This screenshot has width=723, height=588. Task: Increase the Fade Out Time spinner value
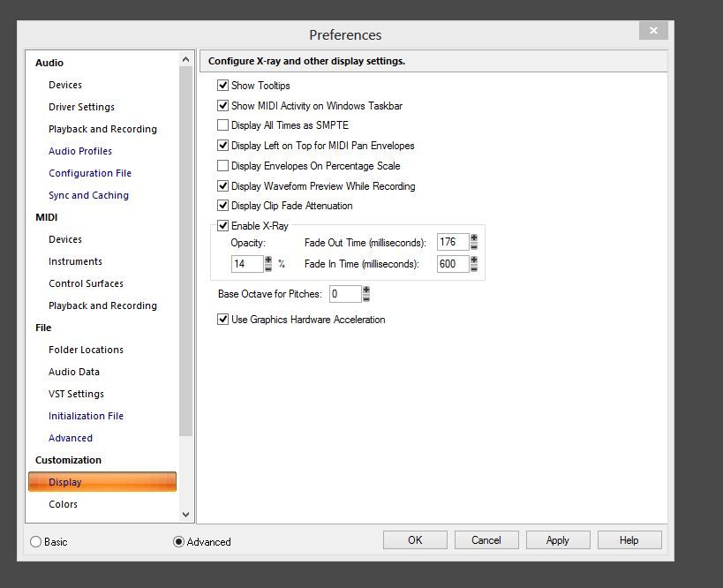[x=474, y=238]
